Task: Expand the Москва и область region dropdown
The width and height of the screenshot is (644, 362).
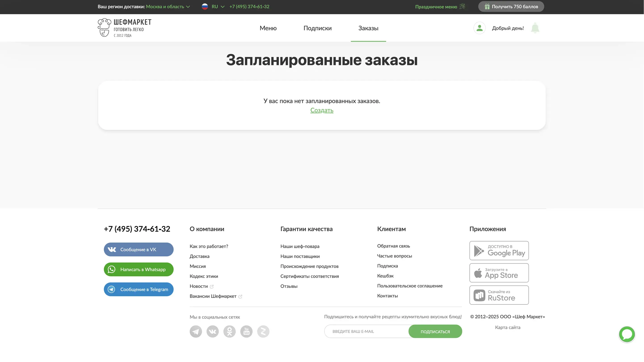Action: 168,7
